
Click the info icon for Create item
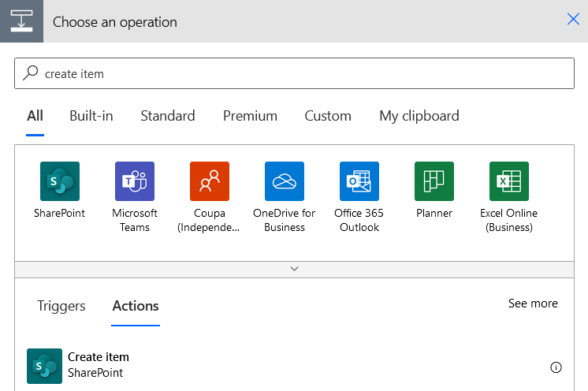pyautogui.click(x=556, y=367)
